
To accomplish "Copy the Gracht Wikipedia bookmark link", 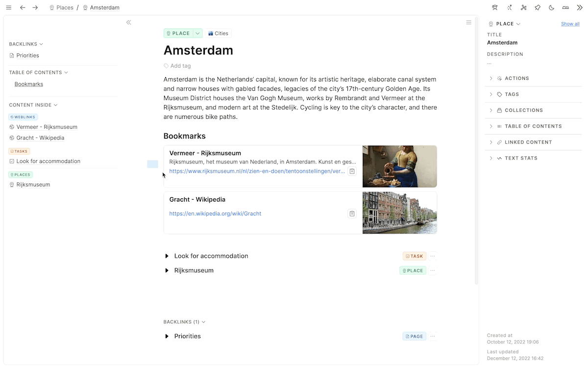I will [x=352, y=213].
